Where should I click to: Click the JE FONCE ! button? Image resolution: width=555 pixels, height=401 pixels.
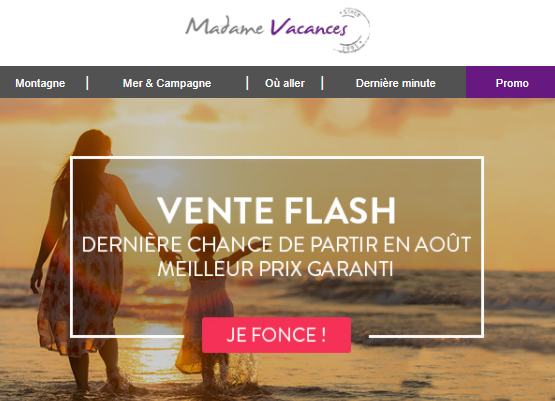[276, 335]
